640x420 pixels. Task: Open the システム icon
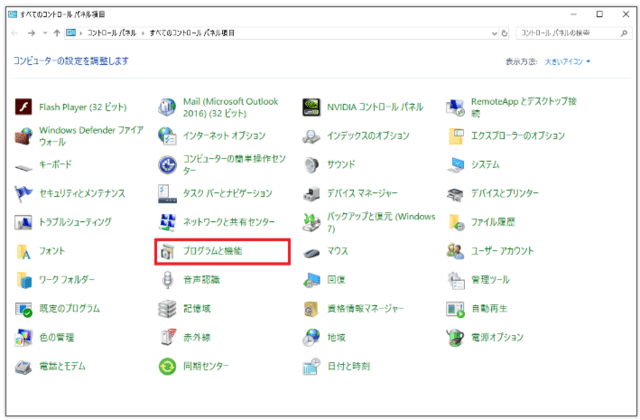455,165
